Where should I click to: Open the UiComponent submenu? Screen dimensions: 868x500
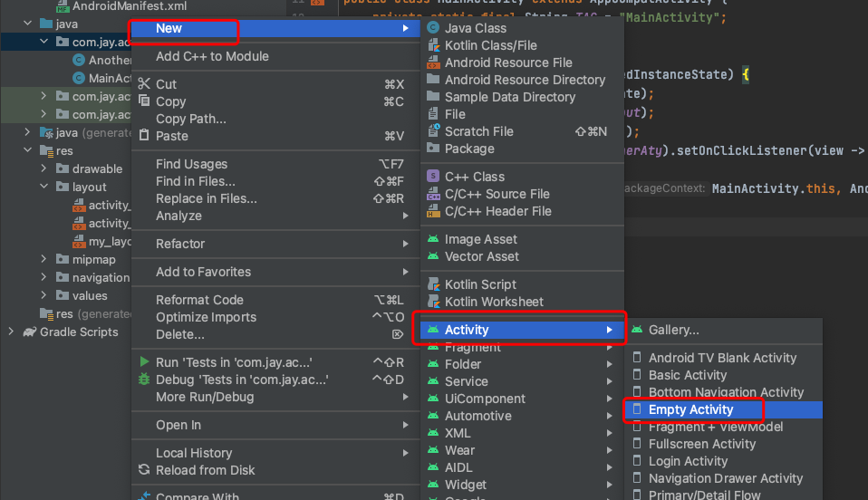522,399
